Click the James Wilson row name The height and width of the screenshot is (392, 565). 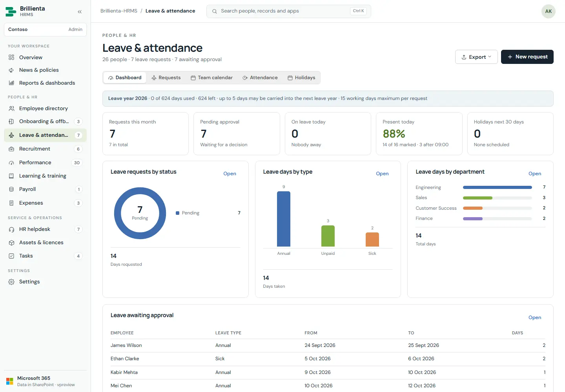[126, 345]
